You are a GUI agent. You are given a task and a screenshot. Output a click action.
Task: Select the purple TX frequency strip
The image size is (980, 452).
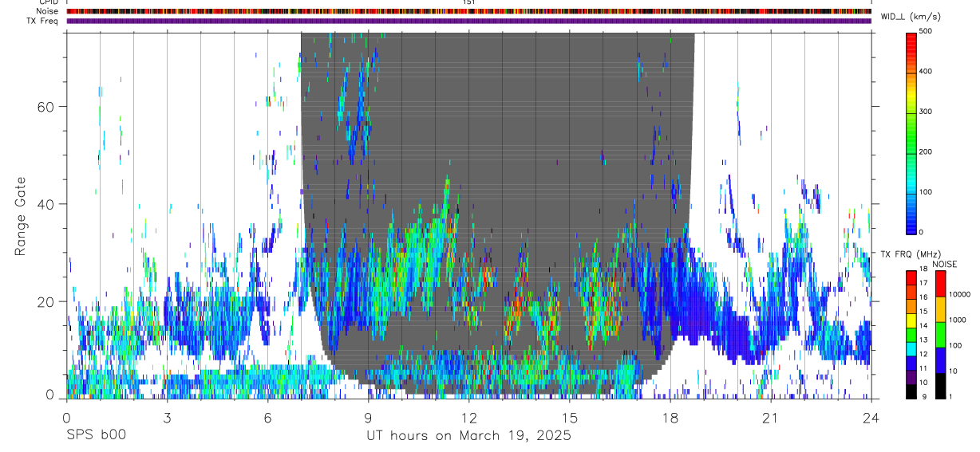point(468,21)
